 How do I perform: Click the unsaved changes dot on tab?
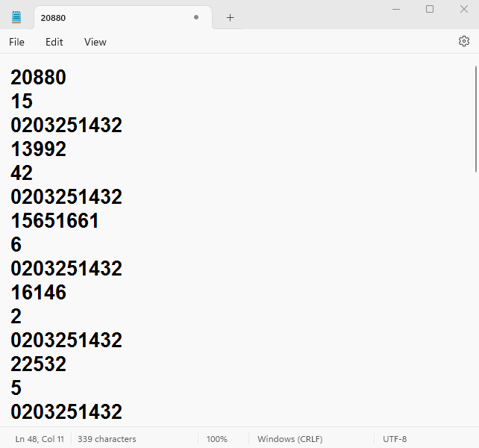pyautogui.click(x=196, y=17)
